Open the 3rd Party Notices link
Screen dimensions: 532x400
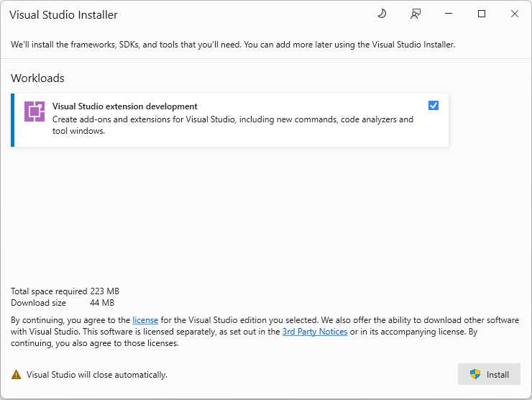[x=315, y=332]
